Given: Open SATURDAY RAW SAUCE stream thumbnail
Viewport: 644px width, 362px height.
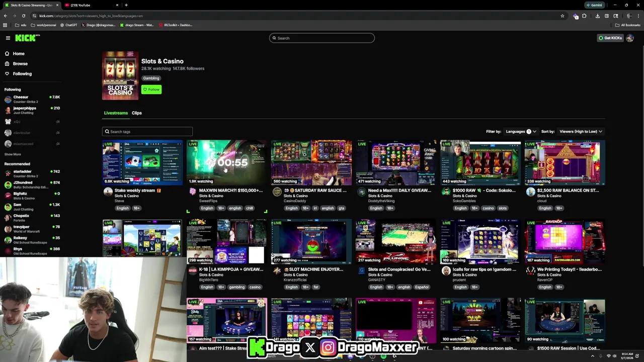Looking at the screenshot, I should click(311, 163).
